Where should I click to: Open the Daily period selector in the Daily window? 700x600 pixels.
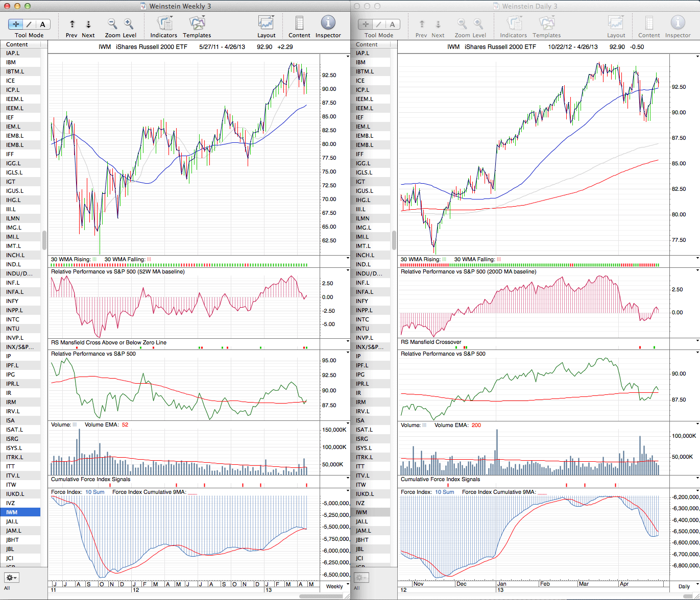[x=684, y=586]
